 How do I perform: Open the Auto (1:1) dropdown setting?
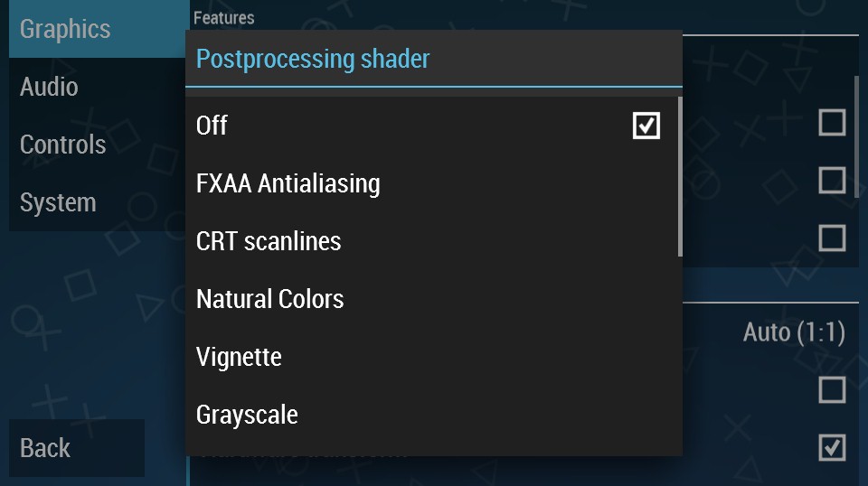(x=793, y=332)
